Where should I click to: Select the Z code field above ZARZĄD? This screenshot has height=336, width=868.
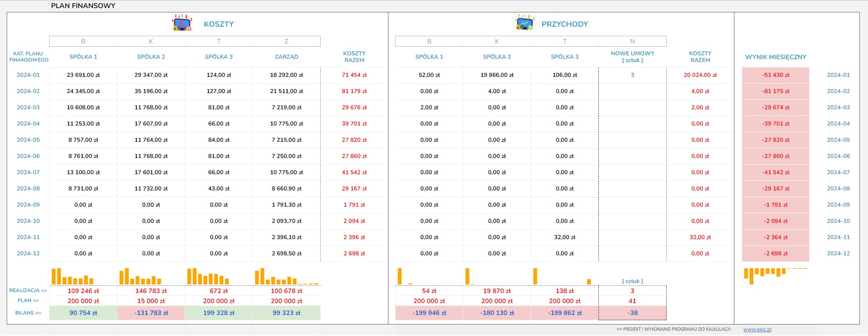(286, 42)
